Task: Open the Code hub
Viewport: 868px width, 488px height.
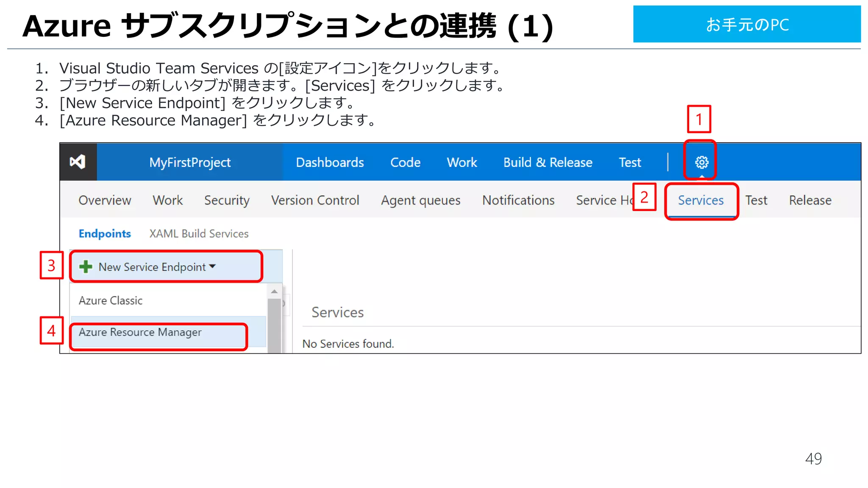Action: click(405, 162)
